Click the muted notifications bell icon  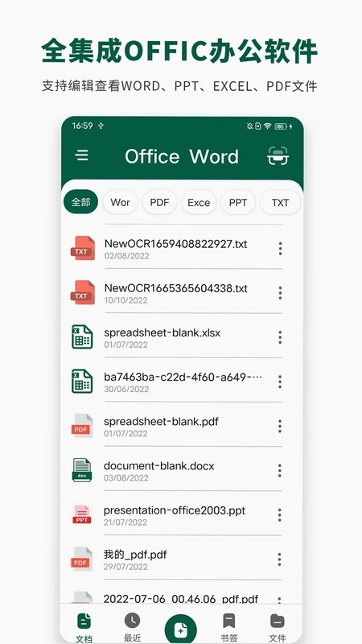point(249,126)
